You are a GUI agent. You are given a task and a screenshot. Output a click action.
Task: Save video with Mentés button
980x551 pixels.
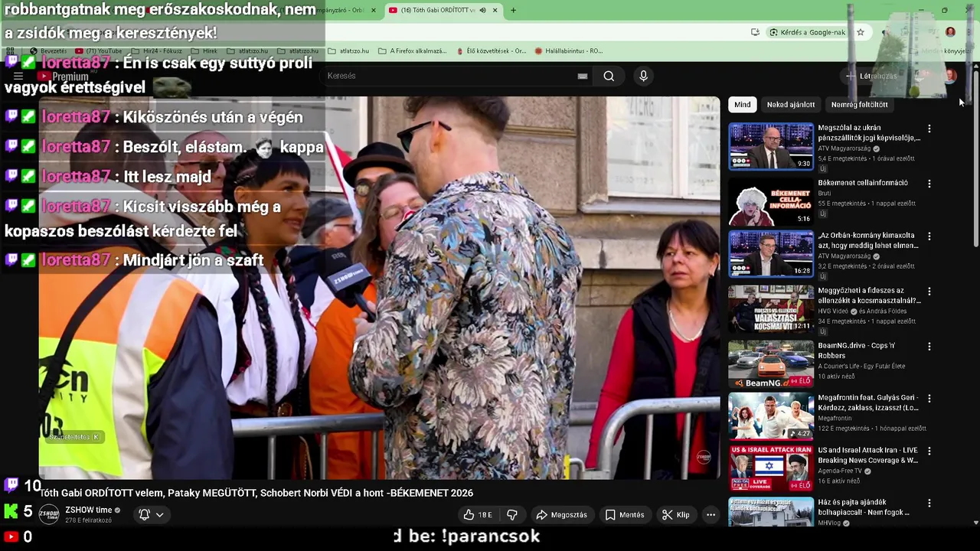pos(625,515)
